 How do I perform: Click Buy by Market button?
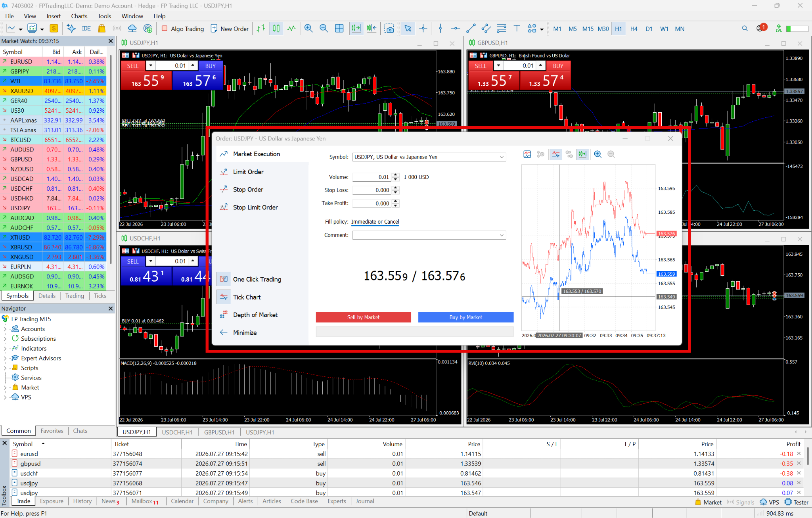click(x=465, y=317)
